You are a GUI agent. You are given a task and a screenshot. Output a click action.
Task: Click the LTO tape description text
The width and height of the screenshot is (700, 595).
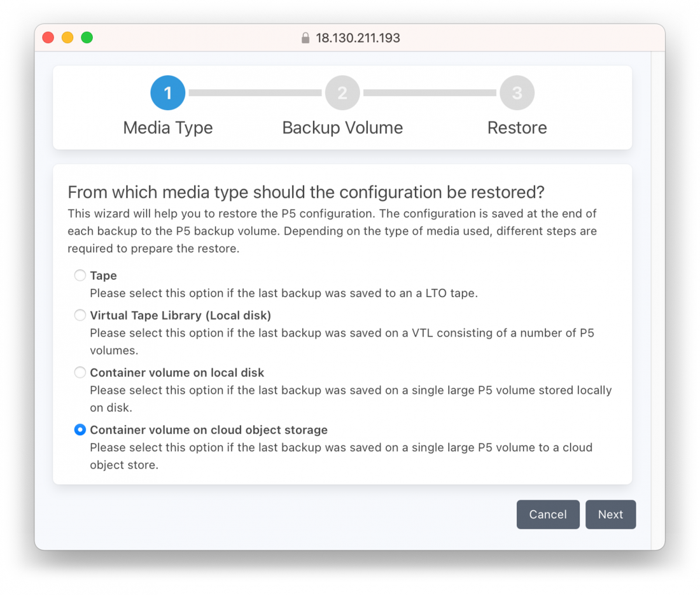point(284,293)
